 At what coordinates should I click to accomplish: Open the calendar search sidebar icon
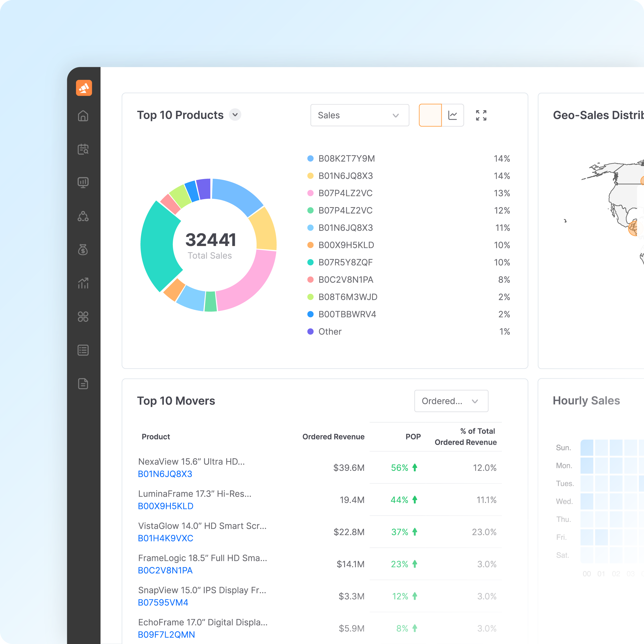[x=83, y=149]
